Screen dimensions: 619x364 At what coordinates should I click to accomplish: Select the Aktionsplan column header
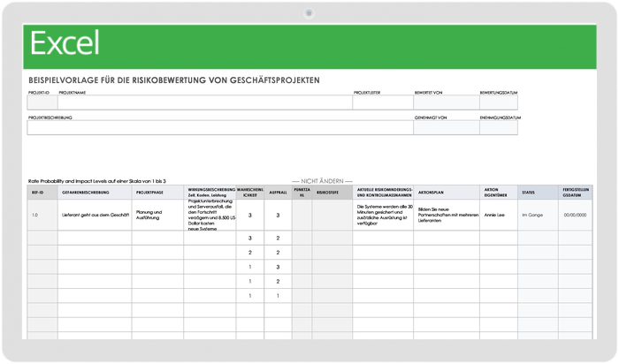point(447,193)
